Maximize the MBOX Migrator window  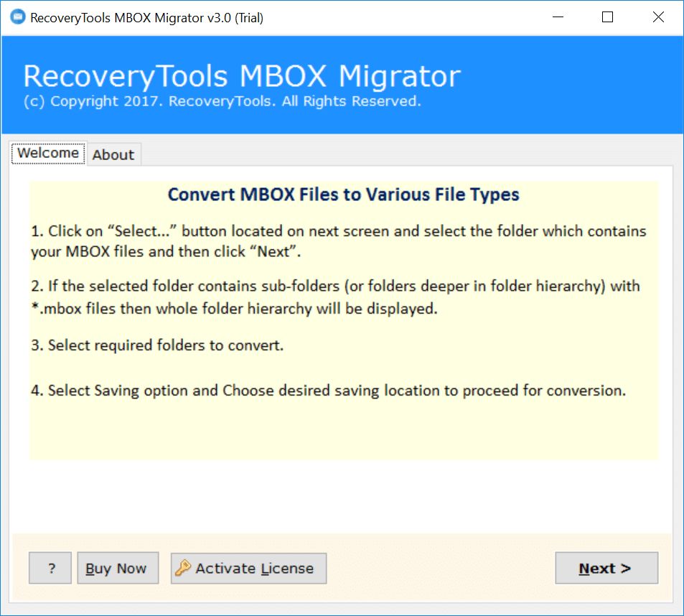[607, 17]
